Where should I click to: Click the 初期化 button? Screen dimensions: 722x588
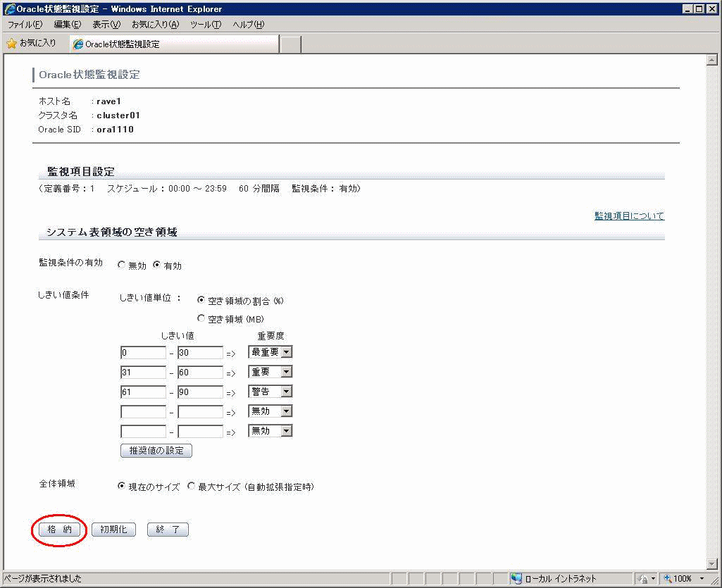click(x=113, y=530)
